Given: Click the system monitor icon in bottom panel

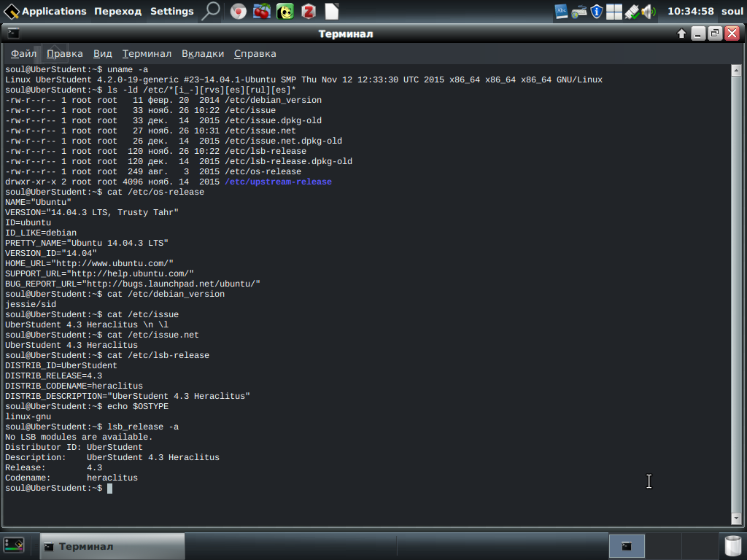Looking at the screenshot, I should click(14, 545).
